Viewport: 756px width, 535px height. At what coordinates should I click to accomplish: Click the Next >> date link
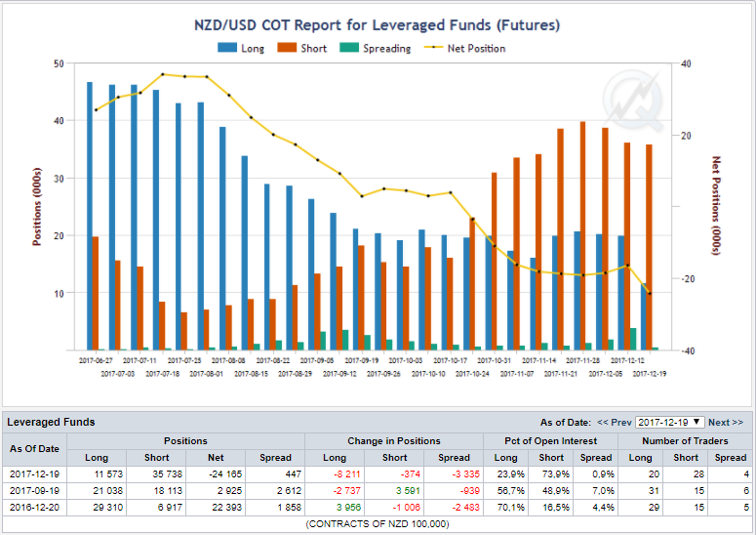726,422
